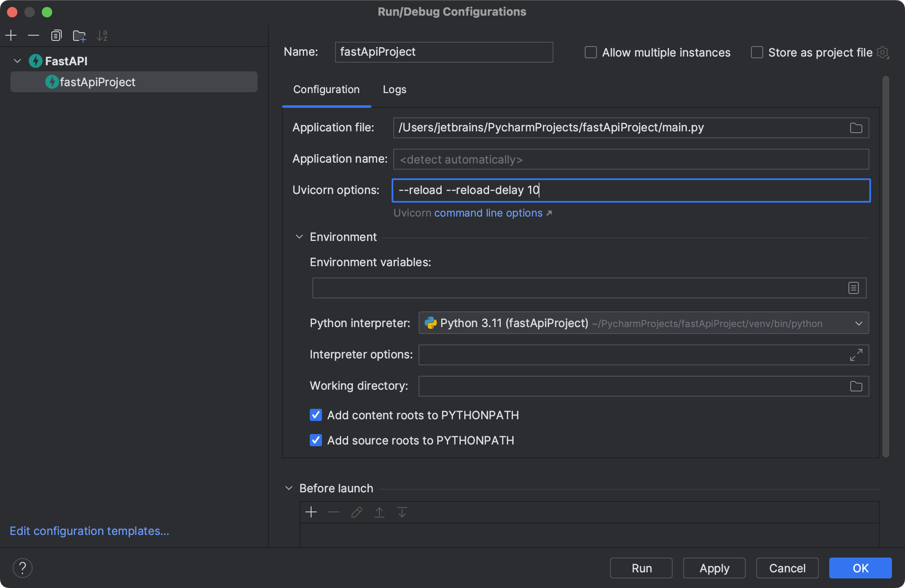This screenshot has width=905, height=588.
Task: Sort configurations alphabetically
Action: [102, 36]
